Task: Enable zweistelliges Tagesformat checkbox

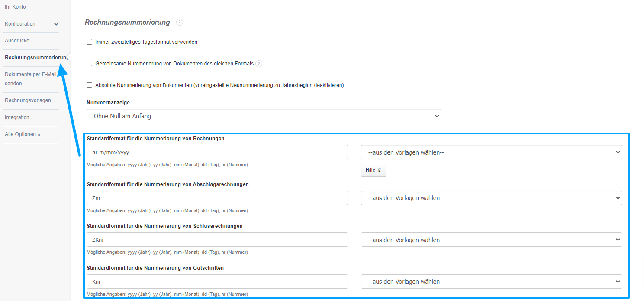Action: pyautogui.click(x=89, y=42)
